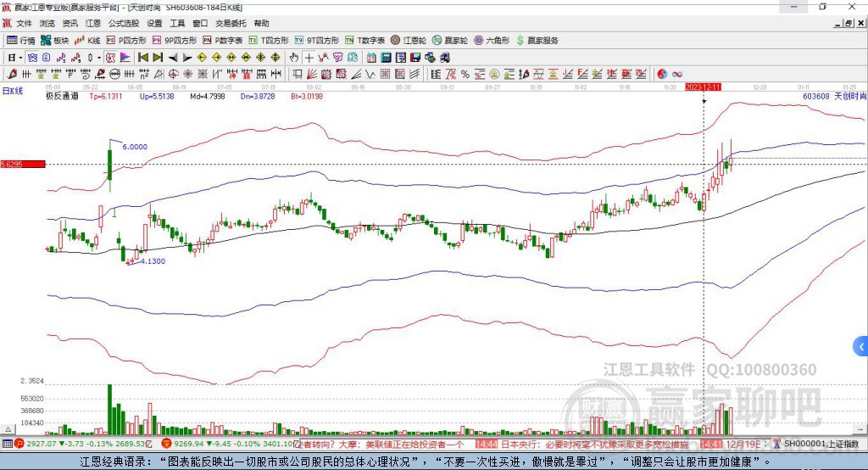Open the 窗口 menu
Image resolution: width=868 pixels, height=470 pixels.
(200, 23)
